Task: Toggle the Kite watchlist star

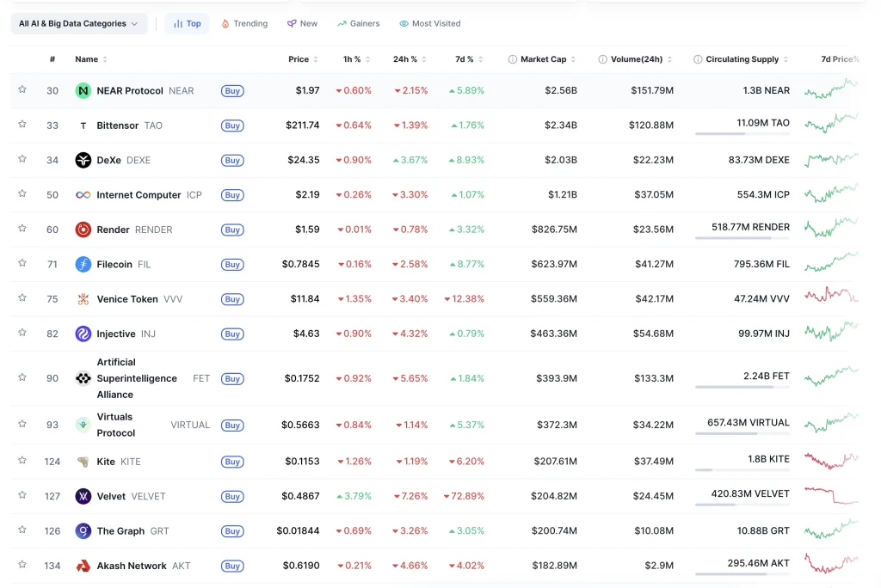Action: [22, 461]
